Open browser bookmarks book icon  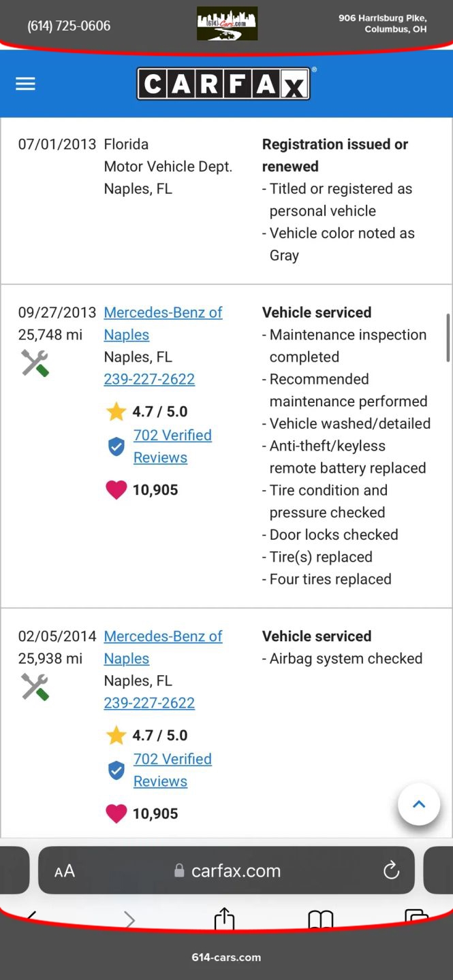(320, 920)
